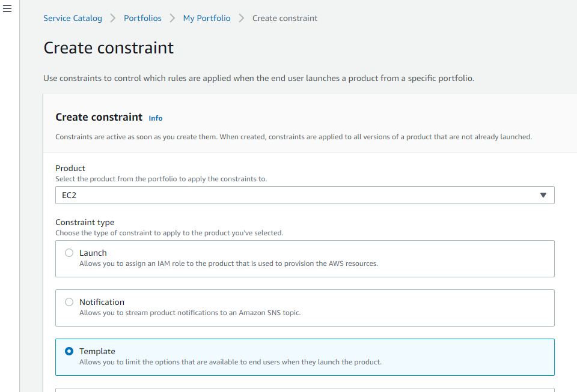Click the Product field label
The width and height of the screenshot is (577, 392).
70,168
